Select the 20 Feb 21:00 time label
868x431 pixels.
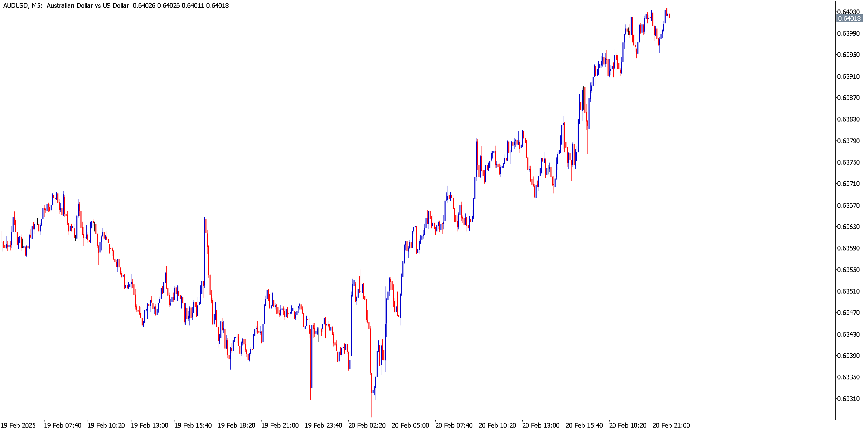click(x=671, y=425)
